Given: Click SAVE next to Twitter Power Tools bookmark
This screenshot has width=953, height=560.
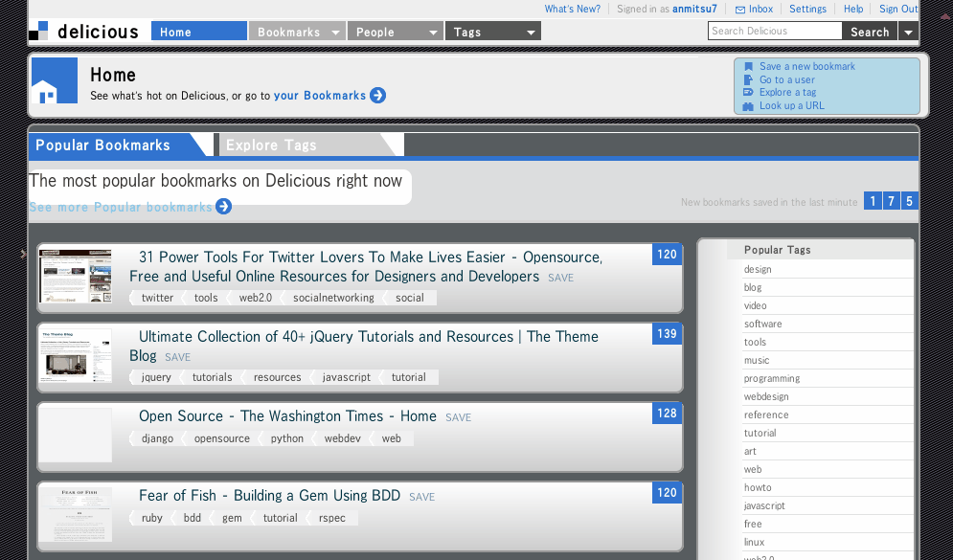Looking at the screenshot, I should [x=561, y=278].
